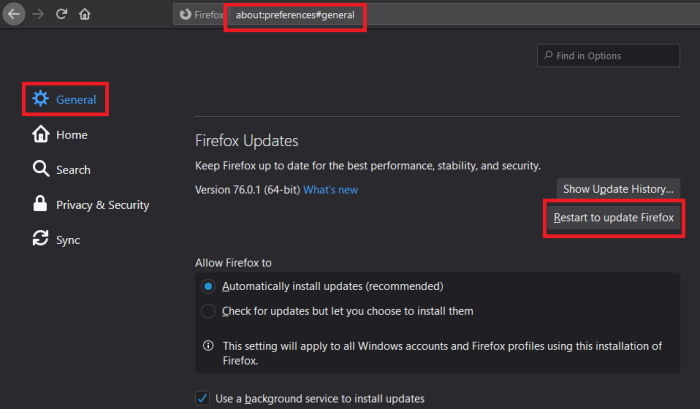Click the about:preferences address bar
The height and width of the screenshot is (409, 700).
(x=295, y=15)
